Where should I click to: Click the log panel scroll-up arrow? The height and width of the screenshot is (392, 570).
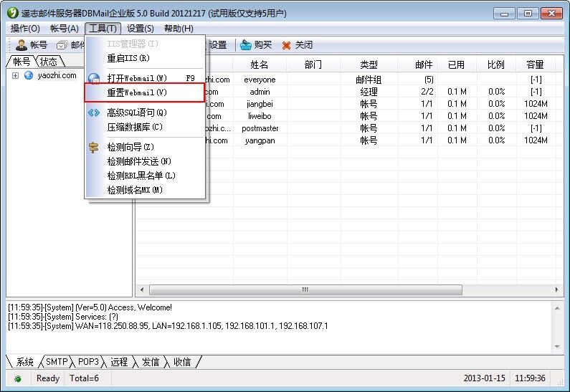click(557, 308)
